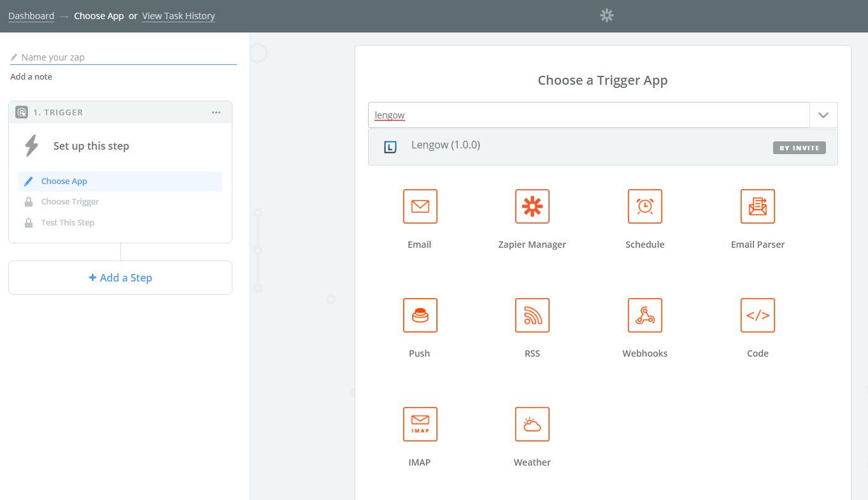Image resolution: width=868 pixels, height=500 pixels.
Task: Click the Name your zap field
Action: (x=124, y=57)
